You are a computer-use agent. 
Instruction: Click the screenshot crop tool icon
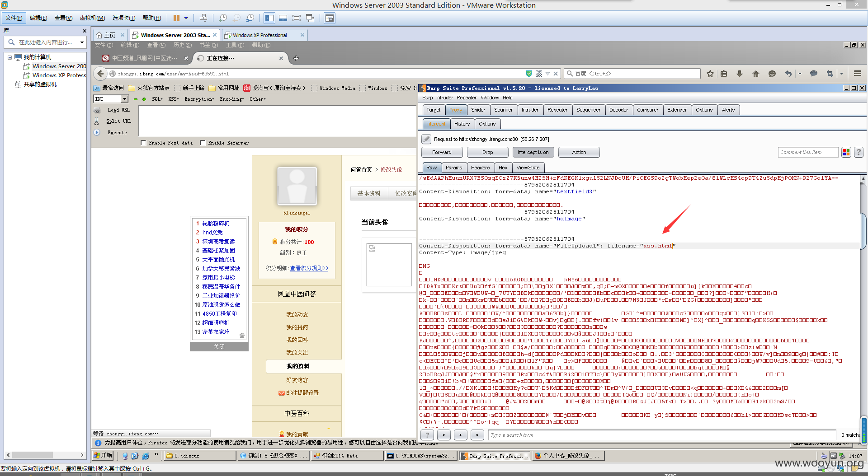point(830,74)
